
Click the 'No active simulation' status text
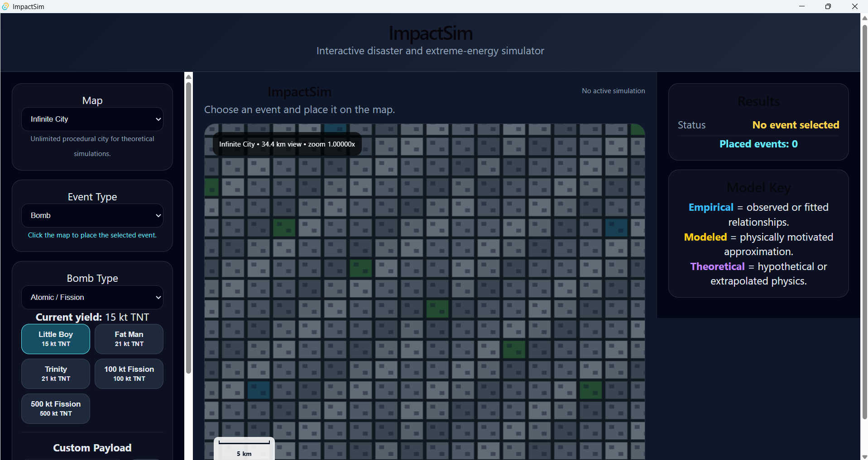[614, 91]
